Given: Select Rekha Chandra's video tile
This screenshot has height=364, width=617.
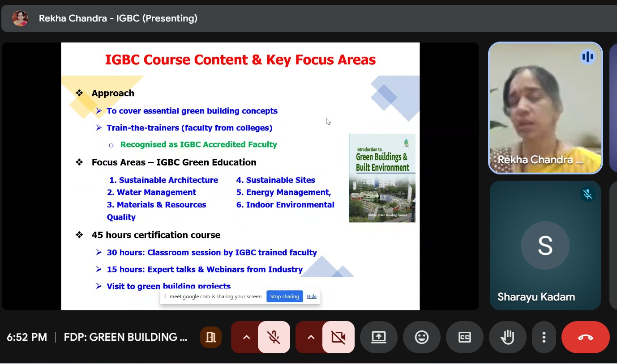Looking at the screenshot, I should (x=545, y=107).
